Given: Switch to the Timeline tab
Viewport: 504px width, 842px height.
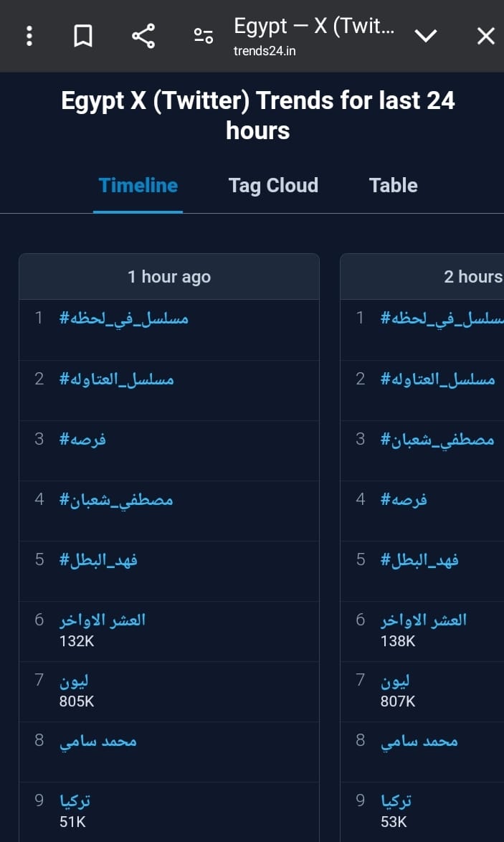Looking at the screenshot, I should 138,186.
